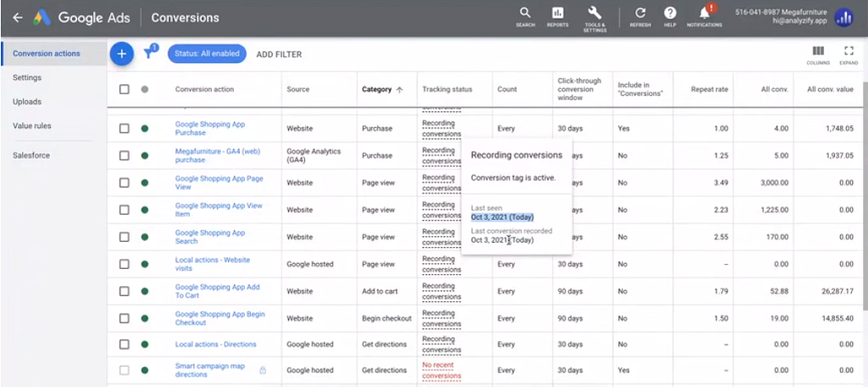Click the 3,000.00 All conv. value

pyautogui.click(x=773, y=182)
